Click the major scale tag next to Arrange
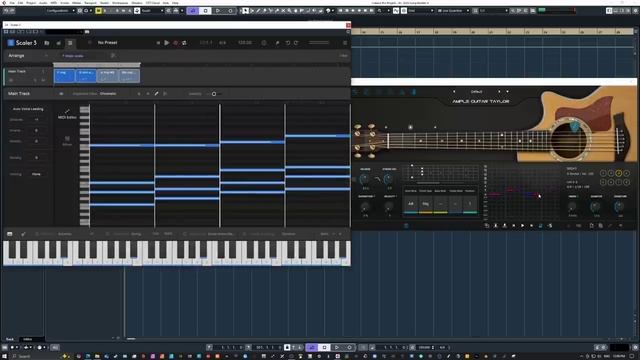The height and width of the screenshot is (360, 640). pos(73,56)
